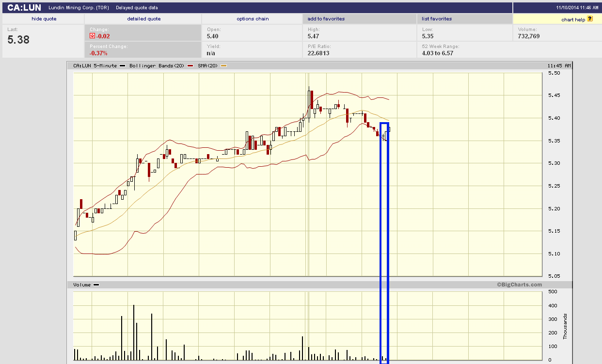Click the Last price 5.38
Screen dimensions: 602x364
pyautogui.click(x=18, y=40)
